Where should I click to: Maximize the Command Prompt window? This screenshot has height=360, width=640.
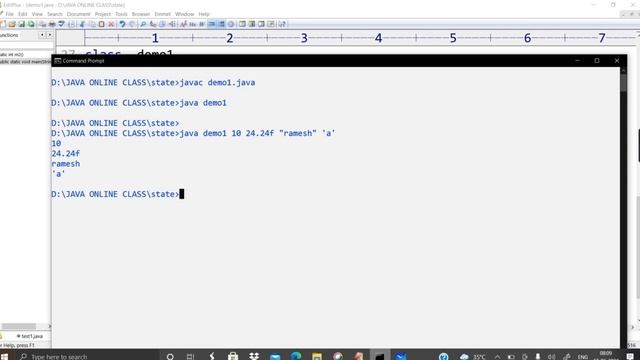(x=597, y=61)
